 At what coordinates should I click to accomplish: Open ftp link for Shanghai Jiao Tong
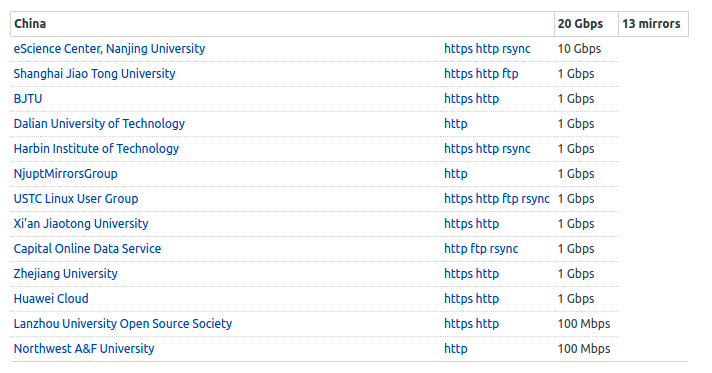tap(510, 74)
